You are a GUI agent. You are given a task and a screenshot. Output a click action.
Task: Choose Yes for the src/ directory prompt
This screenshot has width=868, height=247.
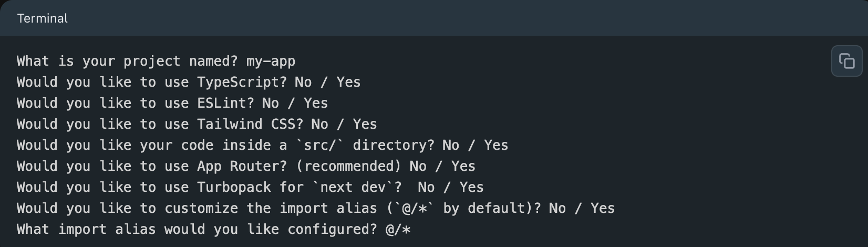[496, 145]
